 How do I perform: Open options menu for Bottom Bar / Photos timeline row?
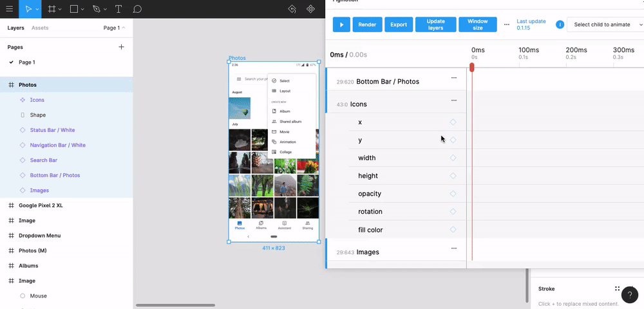[x=454, y=78]
